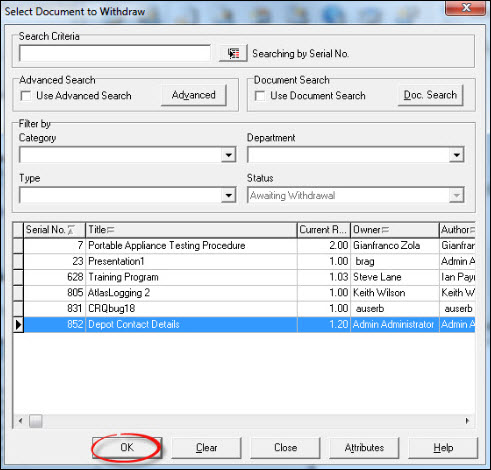Screen dimensions: 491x470
Task: Enable Use Document Search checkbox
Action: pos(260,96)
